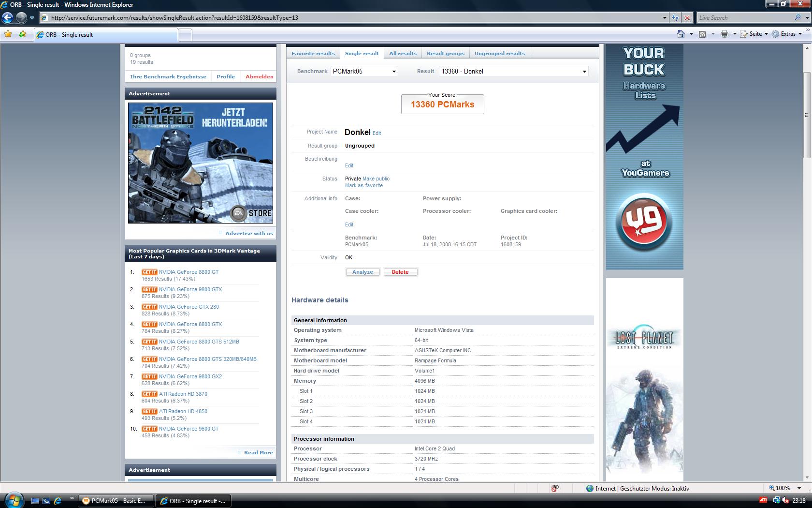This screenshot has width=812, height=508.
Task: Click GET IT icon for GeForce GTX 280
Action: point(149,307)
